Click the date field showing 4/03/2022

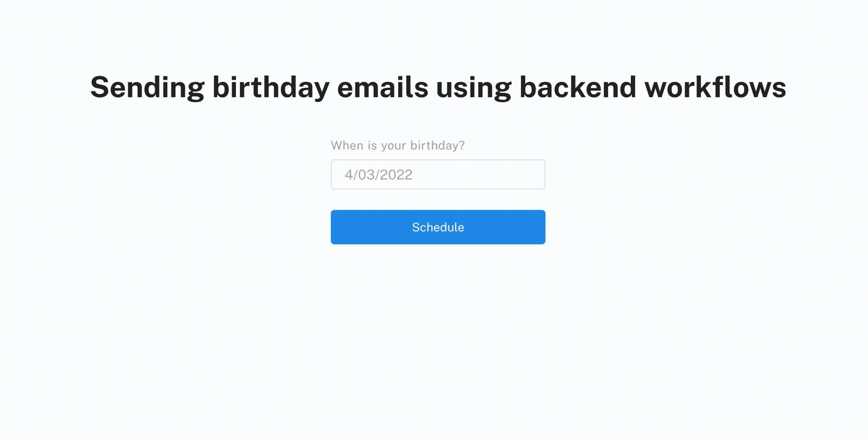[438, 174]
